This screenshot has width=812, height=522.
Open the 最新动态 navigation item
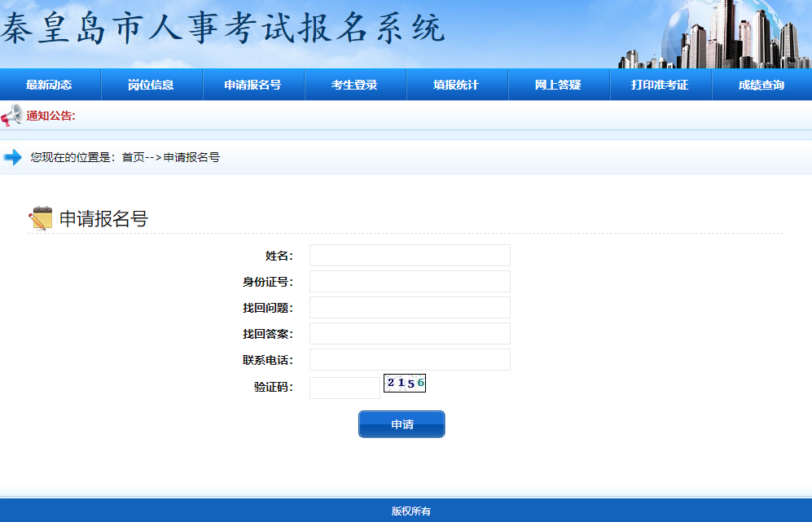click(49, 85)
